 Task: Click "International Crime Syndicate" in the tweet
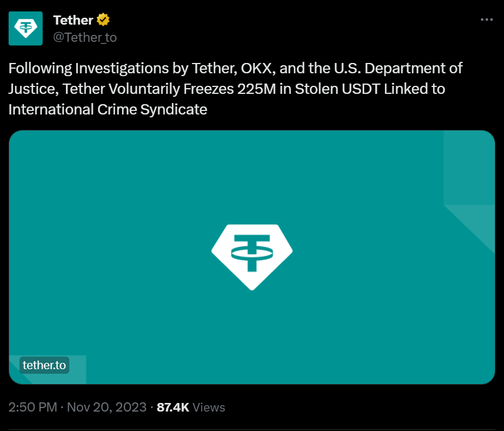click(x=108, y=109)
